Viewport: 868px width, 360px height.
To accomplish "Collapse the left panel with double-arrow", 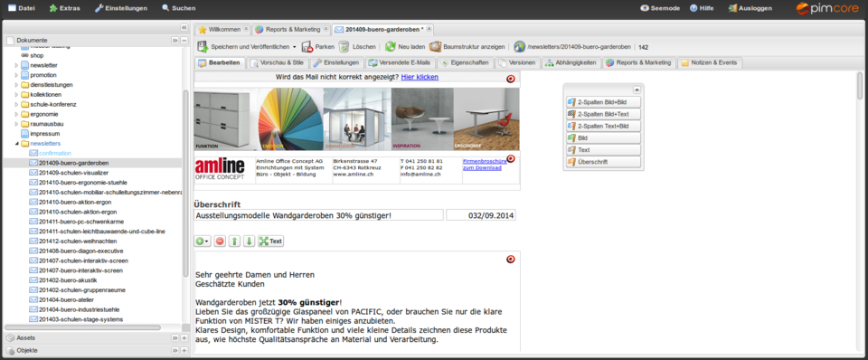I will tap(184, 28).
